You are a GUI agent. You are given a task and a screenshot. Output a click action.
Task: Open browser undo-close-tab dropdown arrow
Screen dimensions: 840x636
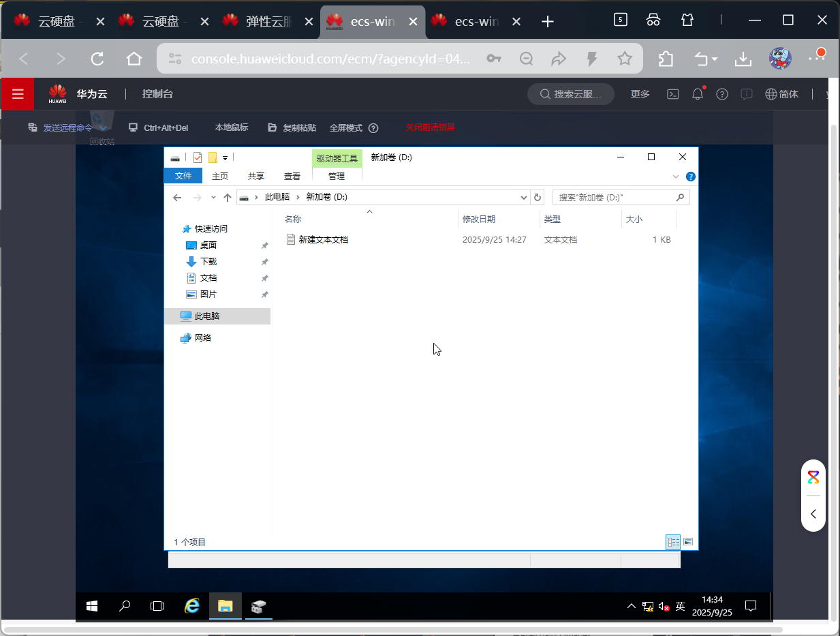coord(715,59)
